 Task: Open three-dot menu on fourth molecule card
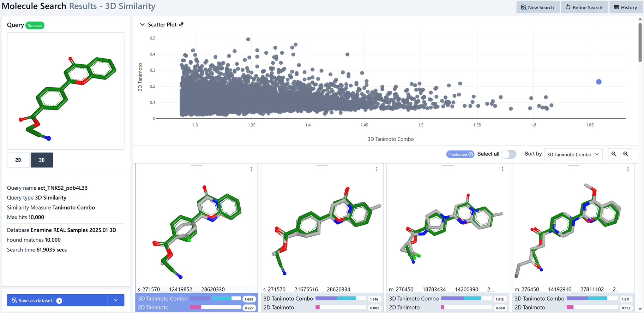tap(628, 170)
